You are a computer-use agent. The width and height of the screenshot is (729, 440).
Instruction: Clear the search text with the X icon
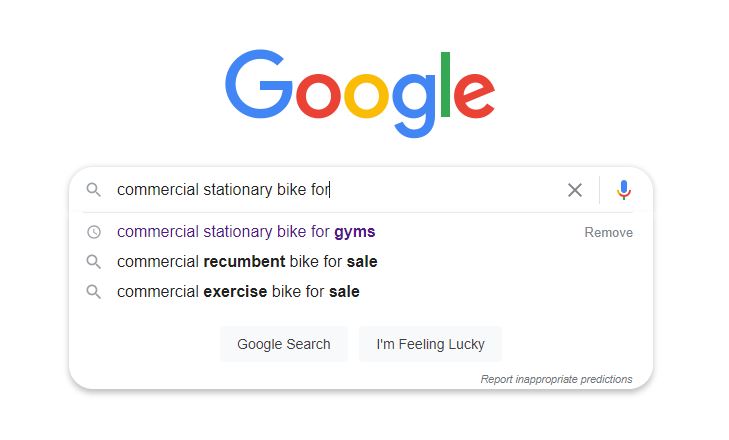click(x=575, y=190)
